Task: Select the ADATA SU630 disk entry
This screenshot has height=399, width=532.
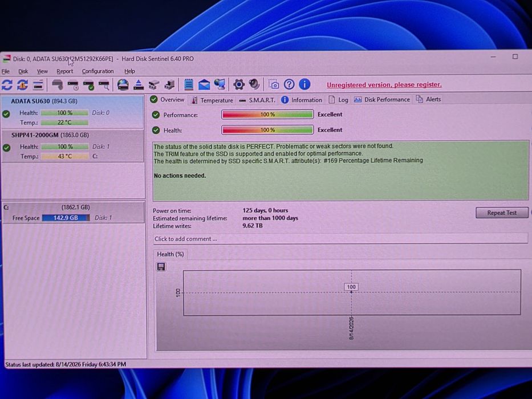Action: [x=72, y=112]
